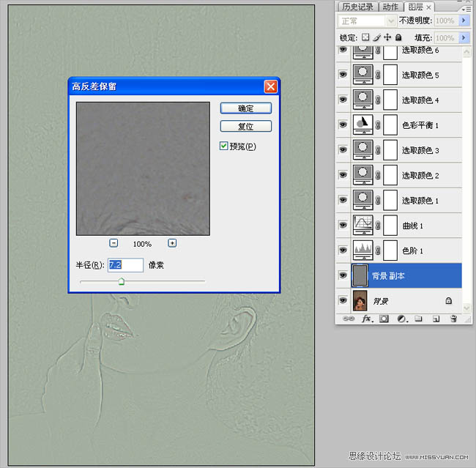Image resolution: width=476 pixels, height=468 pixels.
Task: Click the radius slider handle
Action: [122, 281]
